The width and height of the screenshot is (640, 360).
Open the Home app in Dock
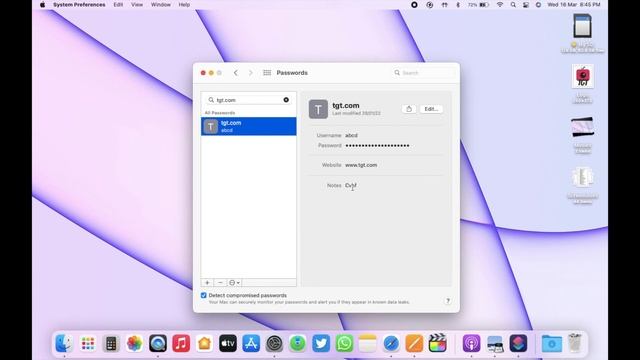point(204,343)
